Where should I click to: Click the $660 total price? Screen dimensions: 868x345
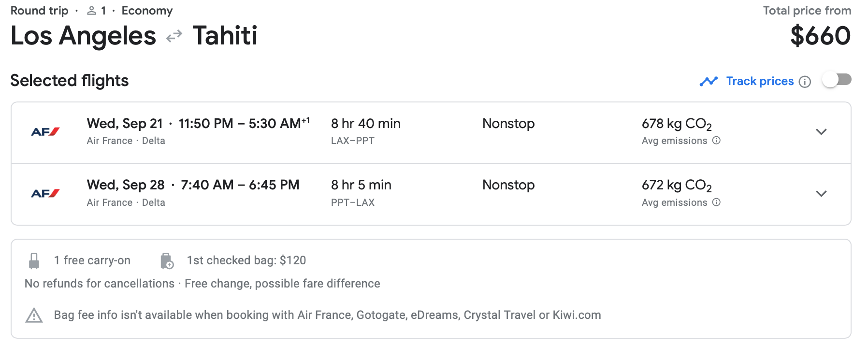(x=820, y=36)
